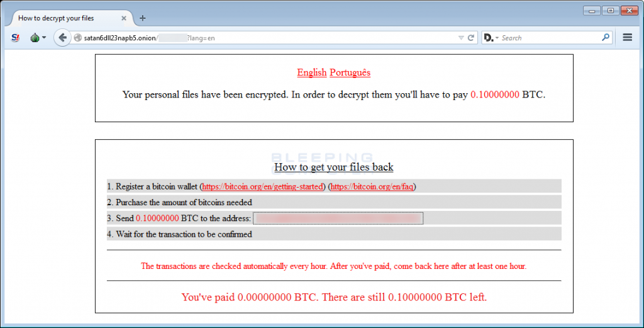The image size is (644, 328).
Task: Open the bitcoin.org getting-started link
Action: (263, 186)
